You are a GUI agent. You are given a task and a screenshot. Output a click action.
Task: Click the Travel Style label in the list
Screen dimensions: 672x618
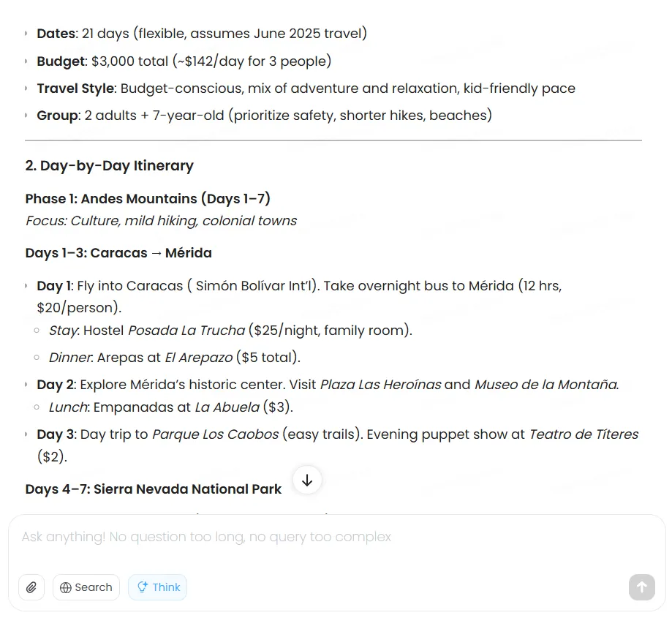pyautogui.click(x=75, y=88)
